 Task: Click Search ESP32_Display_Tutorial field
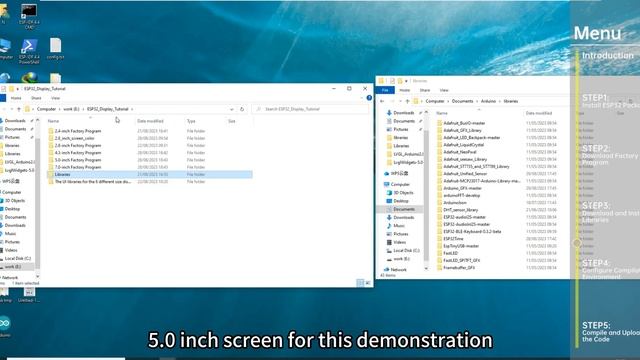pos(311,109)
